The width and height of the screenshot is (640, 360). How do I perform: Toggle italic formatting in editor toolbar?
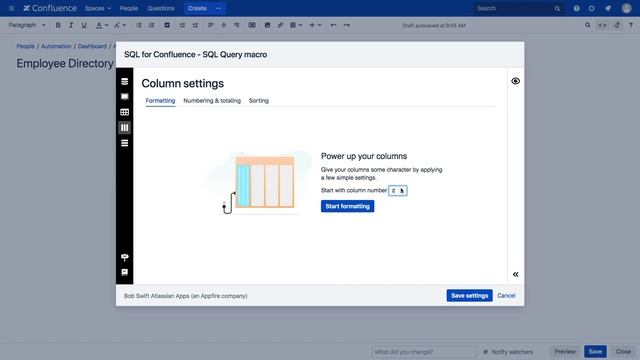click(71, 25)
